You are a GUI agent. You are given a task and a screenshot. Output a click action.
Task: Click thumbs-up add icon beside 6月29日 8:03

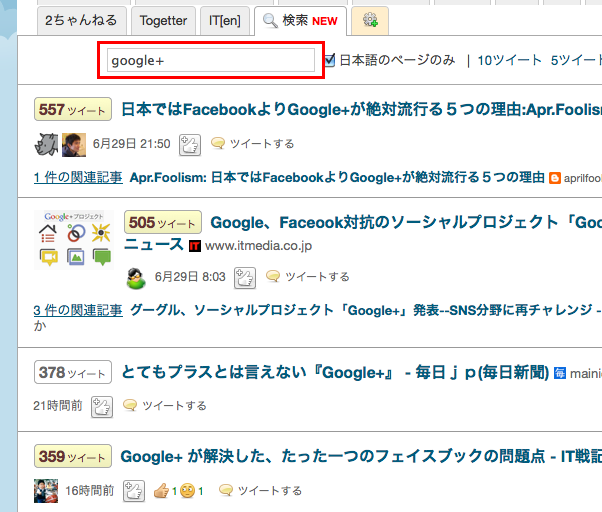[x=245, y=278]
